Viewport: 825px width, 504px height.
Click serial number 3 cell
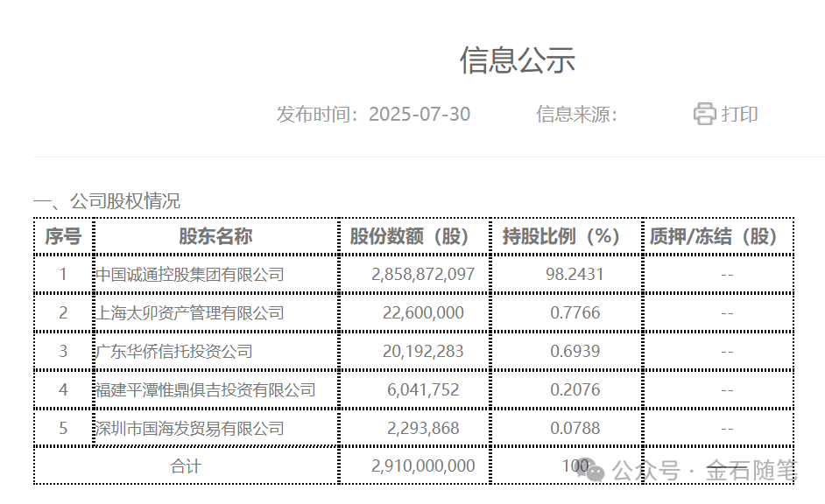tap(63, 351)
